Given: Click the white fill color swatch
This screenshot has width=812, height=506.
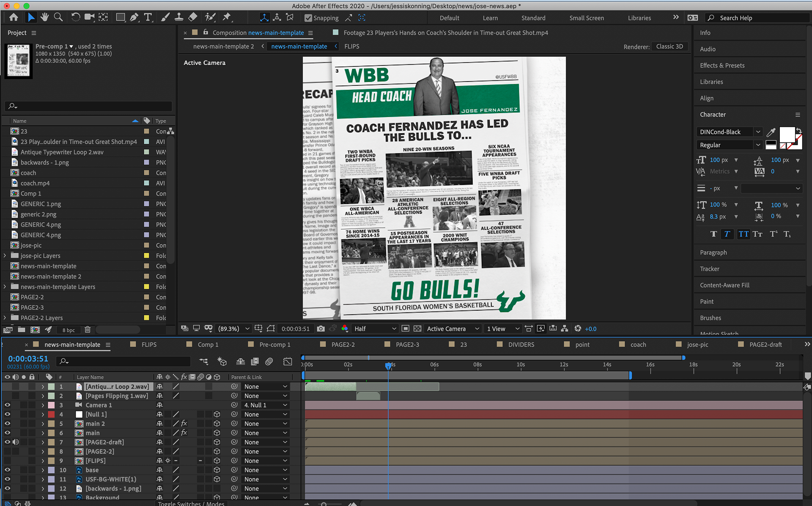Looking at the screenshot, I should (x=787, y=134).
